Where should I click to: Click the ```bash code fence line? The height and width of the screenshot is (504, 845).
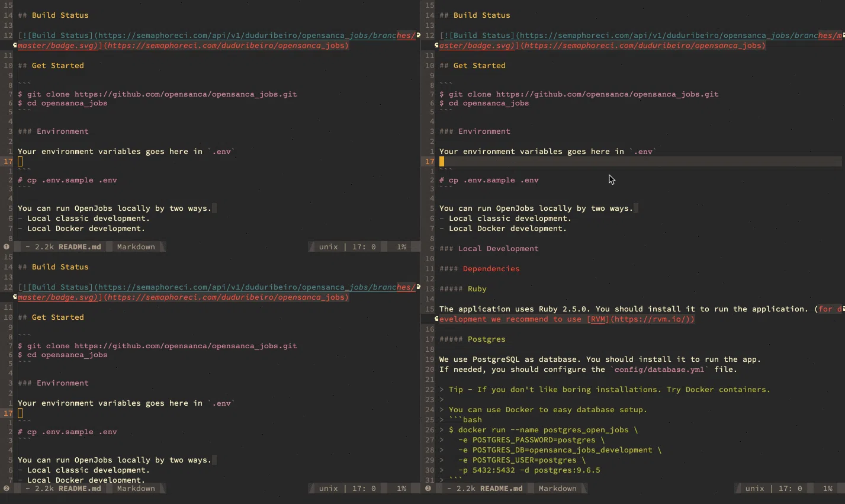pos(461,420)
